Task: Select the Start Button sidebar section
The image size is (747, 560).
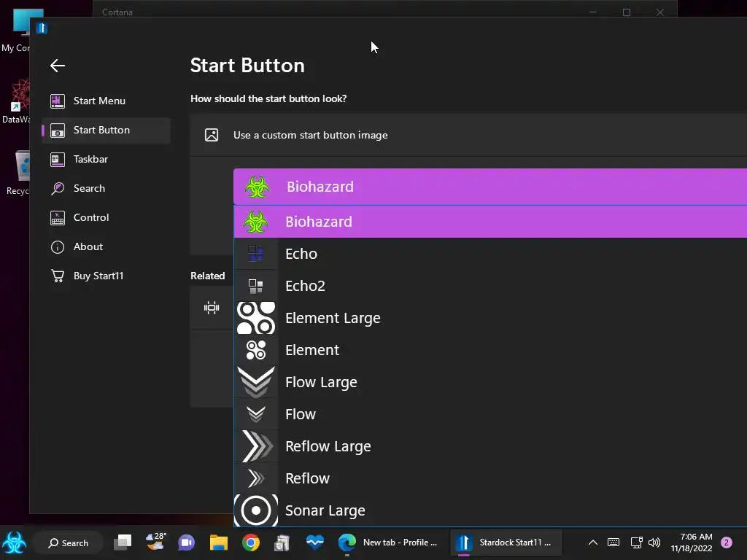Action: tap(107, 130)
